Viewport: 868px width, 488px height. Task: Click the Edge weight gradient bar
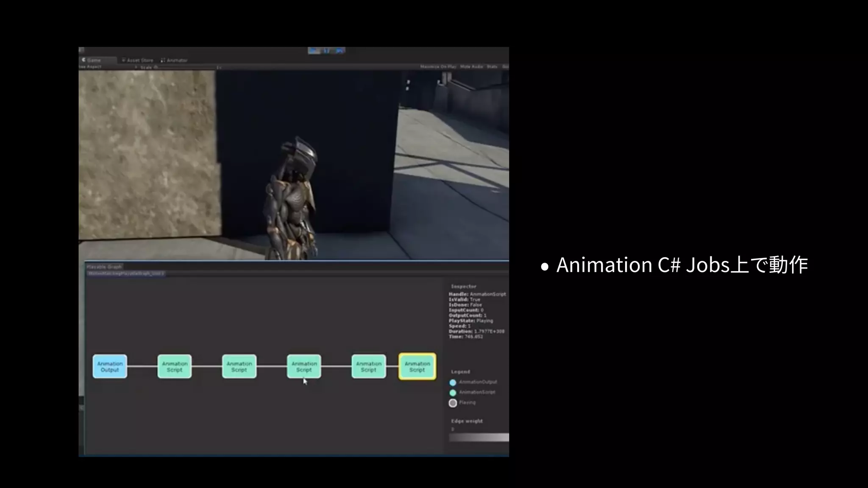(x=479, y=438)
